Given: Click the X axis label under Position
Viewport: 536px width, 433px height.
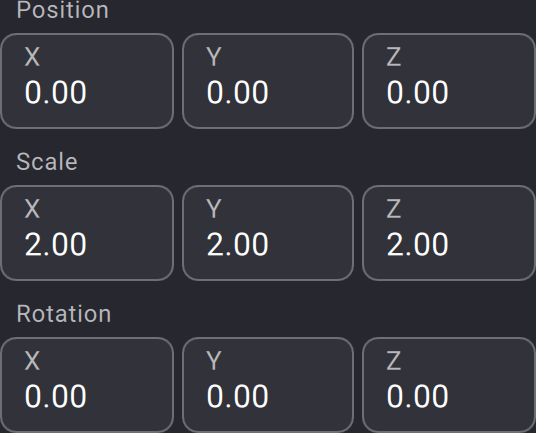Looking at the screenshot, I should pyautogui.click(x=32, y=57).
